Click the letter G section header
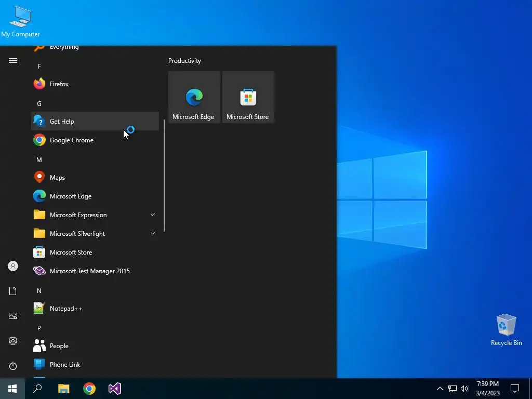Viewport: 532px width, 399px height. click(x=39, y=103)
